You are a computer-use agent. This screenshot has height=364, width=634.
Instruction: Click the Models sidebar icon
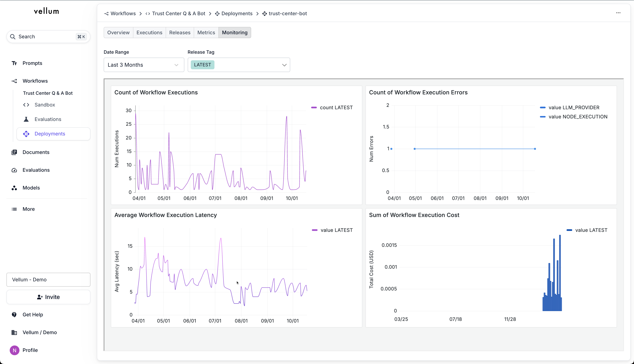click(x=14, y=188)
